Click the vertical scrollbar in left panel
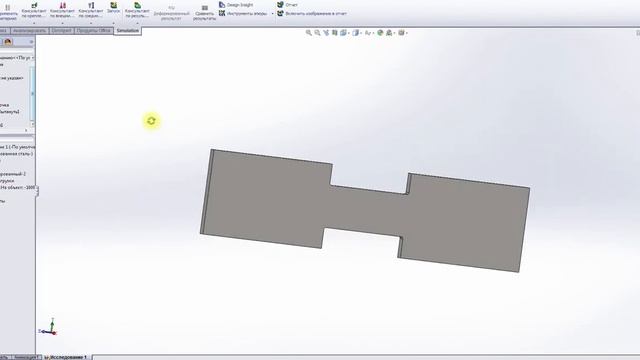 click(33, 94)
